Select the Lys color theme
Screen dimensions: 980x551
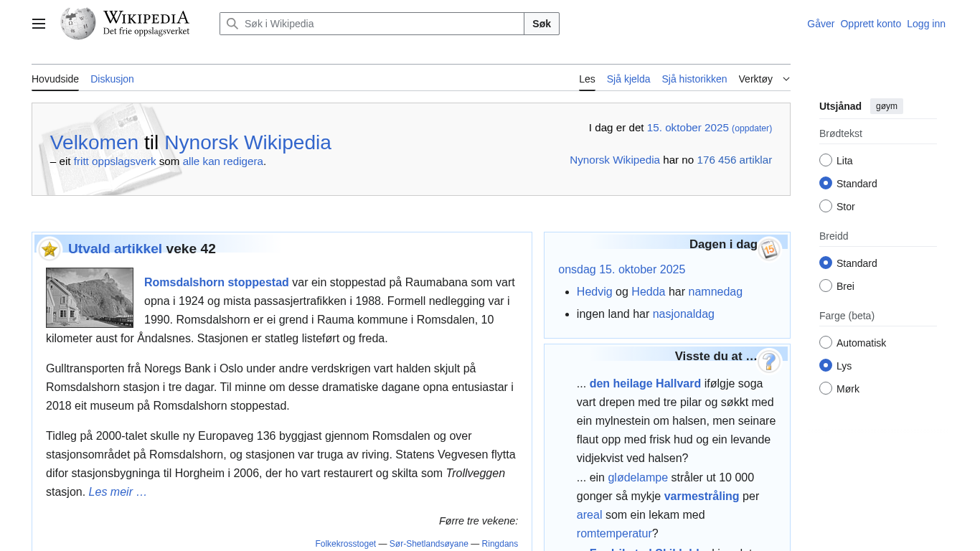pos(826,366)
